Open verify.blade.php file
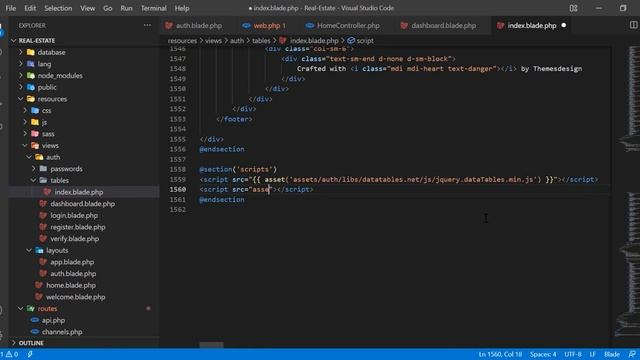The height and width of the screenshot is (360, 640). (x=75, y=238)
